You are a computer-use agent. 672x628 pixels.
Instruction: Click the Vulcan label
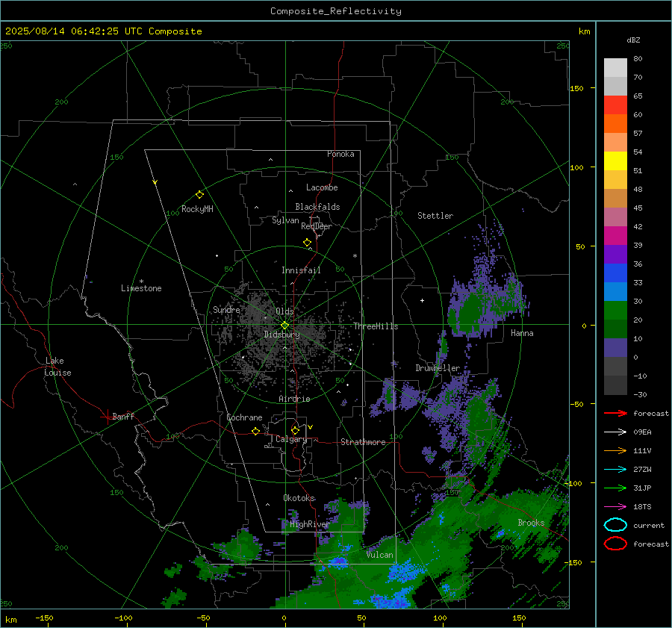point(380,555)
